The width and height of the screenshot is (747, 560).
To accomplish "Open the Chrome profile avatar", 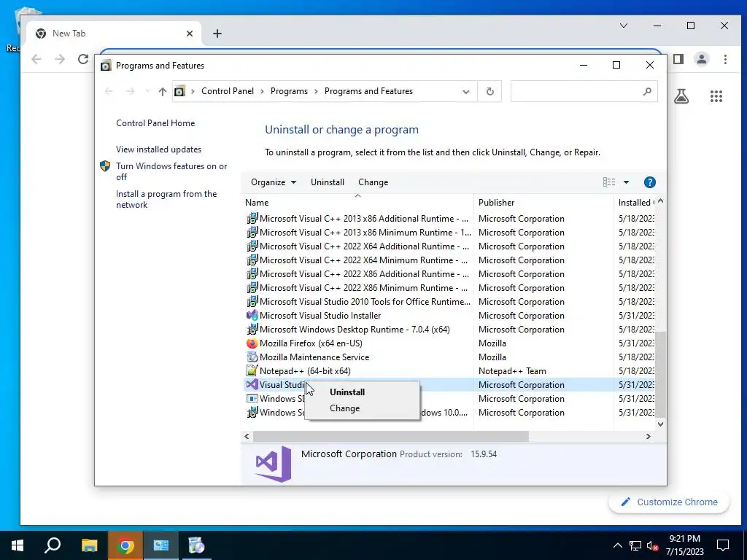I will (701, 59).
